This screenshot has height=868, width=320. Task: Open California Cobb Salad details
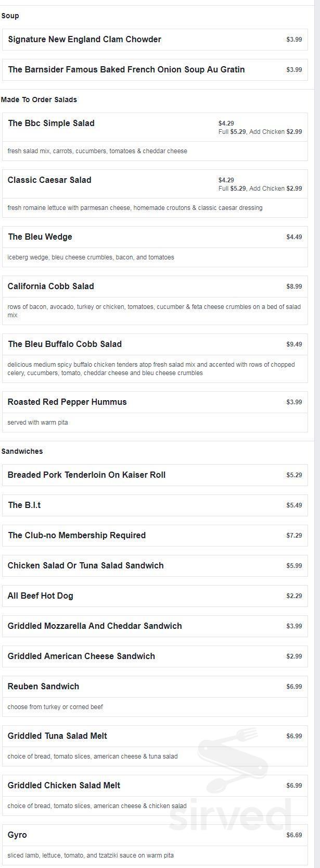[155, 300]
